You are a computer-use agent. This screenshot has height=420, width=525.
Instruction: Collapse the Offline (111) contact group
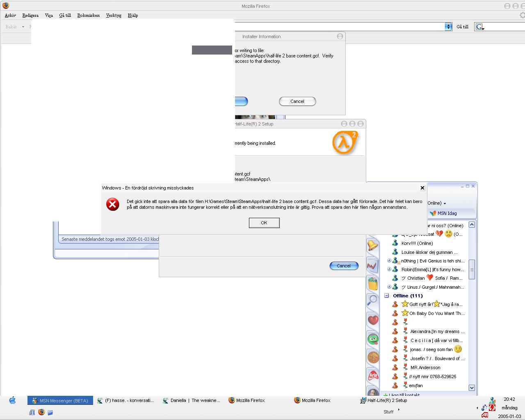pos(386,296)
